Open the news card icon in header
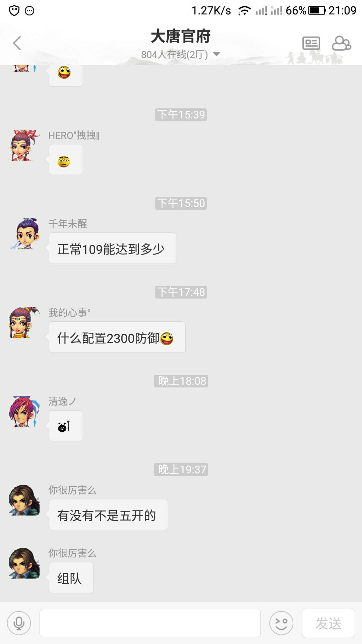The height and width of the screenshot is (644, 362). (311, 43)
